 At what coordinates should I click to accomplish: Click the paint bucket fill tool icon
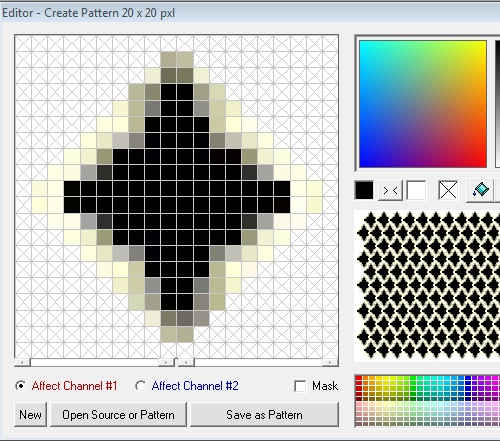tap(480, 190)
